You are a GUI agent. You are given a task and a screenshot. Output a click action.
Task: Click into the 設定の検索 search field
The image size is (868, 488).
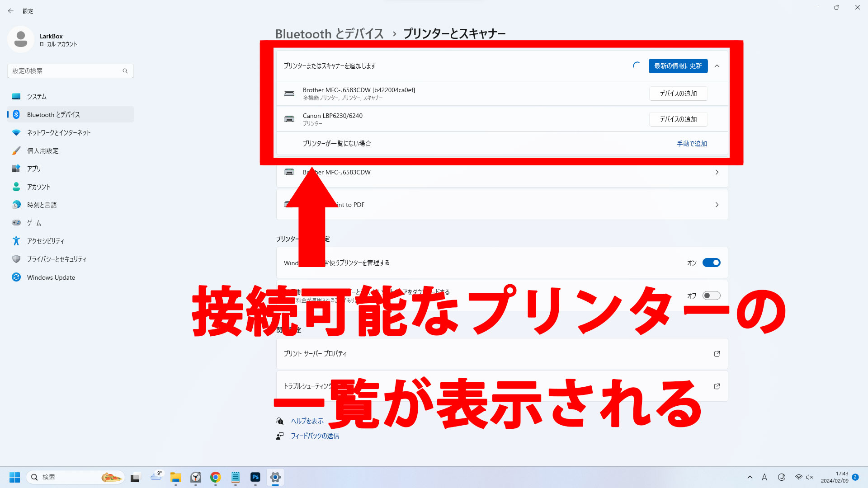point(70,70)
